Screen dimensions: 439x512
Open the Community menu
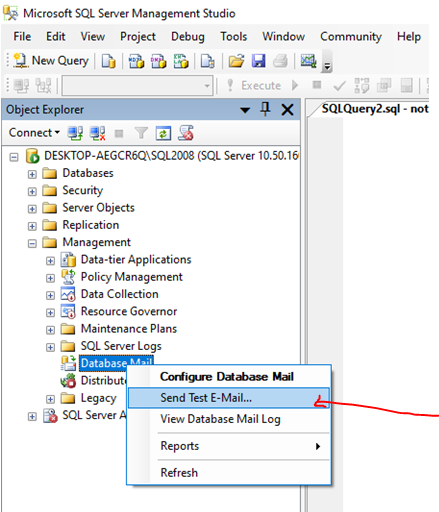pyautogui.click(x=351, y=36)
